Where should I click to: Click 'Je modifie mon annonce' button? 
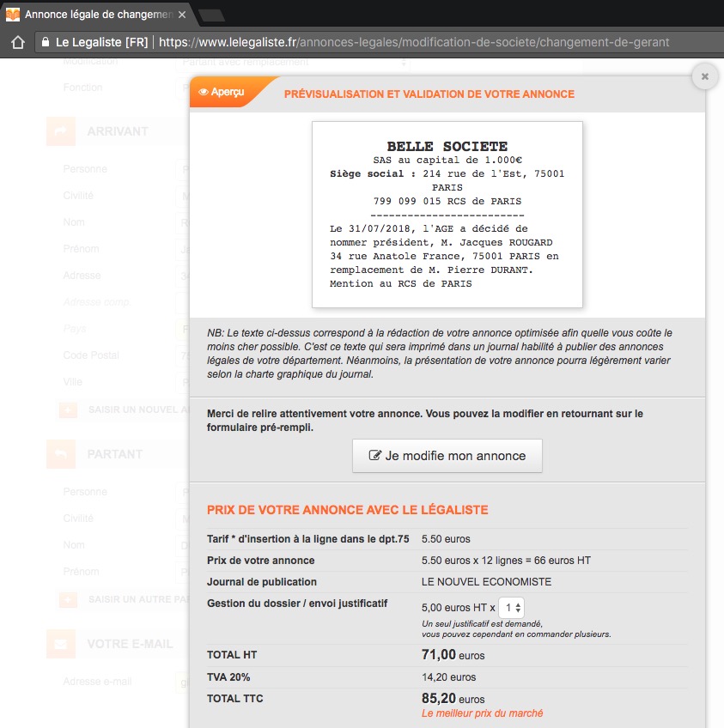(x=447, y=456)
